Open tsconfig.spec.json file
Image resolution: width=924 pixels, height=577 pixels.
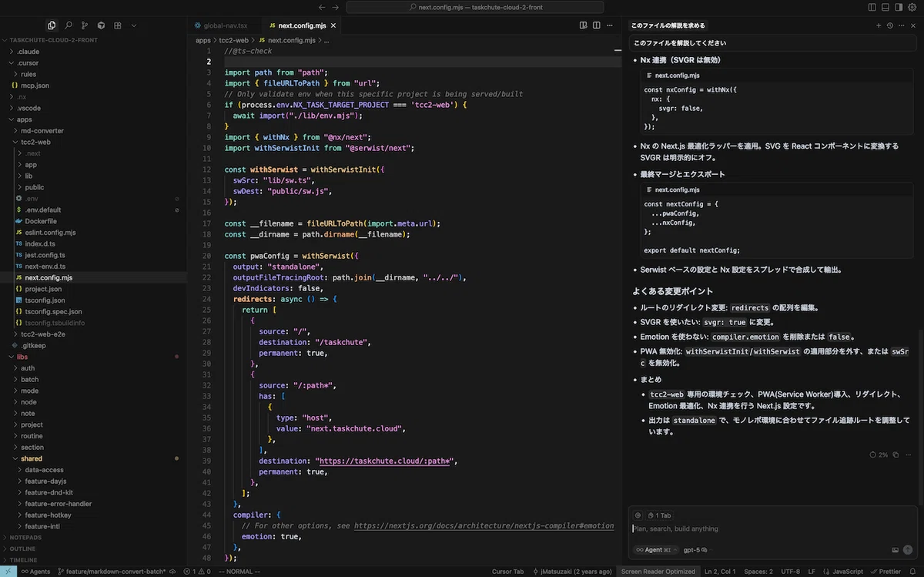pos(93,311)
